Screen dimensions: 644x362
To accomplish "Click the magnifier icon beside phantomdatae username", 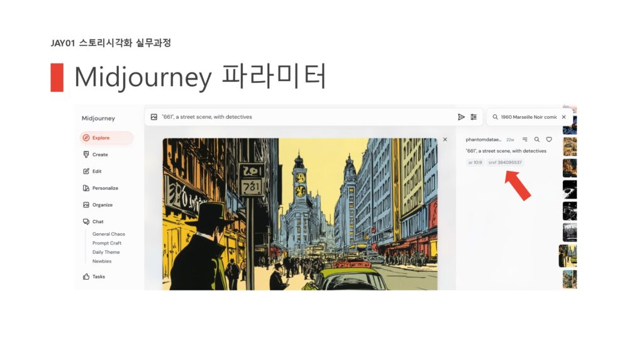I will pos(537,140).
